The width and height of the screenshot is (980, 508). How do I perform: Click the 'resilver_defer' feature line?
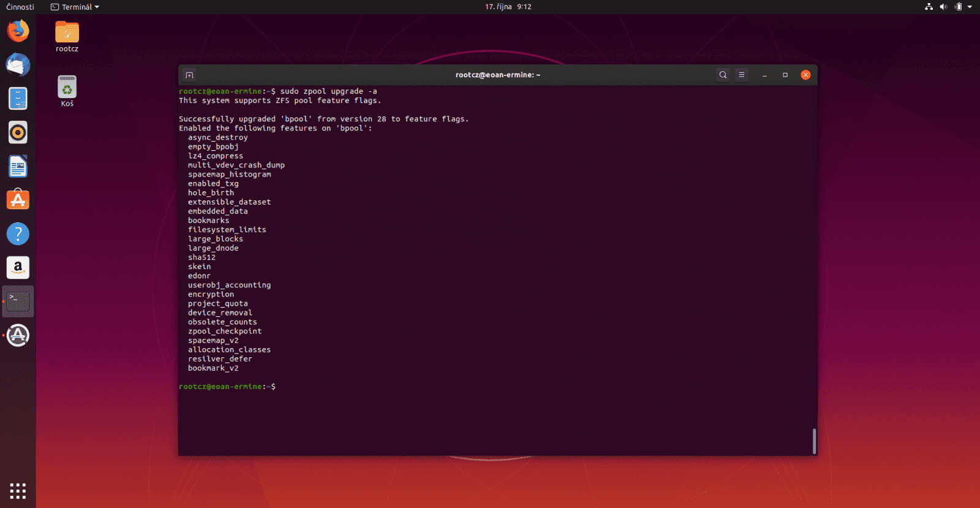221,358
